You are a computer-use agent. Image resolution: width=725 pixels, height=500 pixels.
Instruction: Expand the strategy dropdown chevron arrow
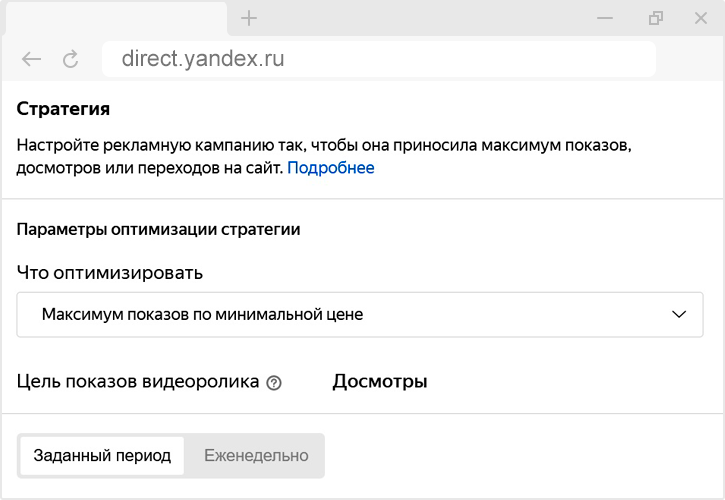pos(680,314)
